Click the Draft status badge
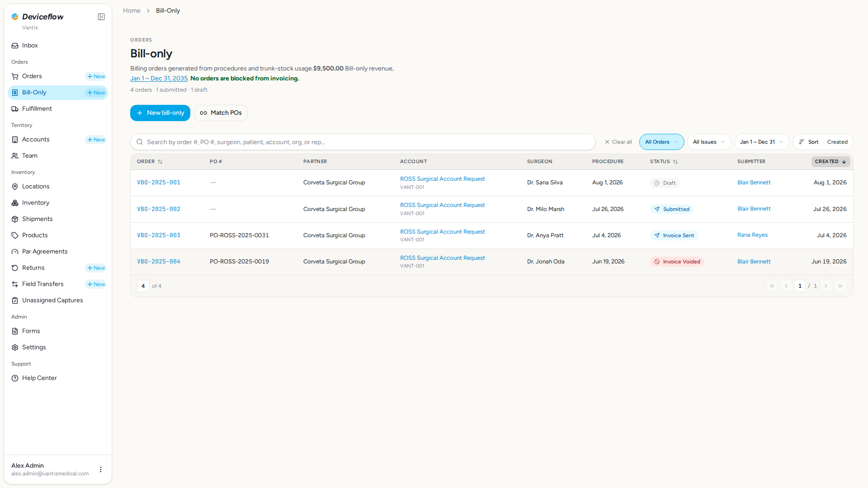 click(665, 183)
